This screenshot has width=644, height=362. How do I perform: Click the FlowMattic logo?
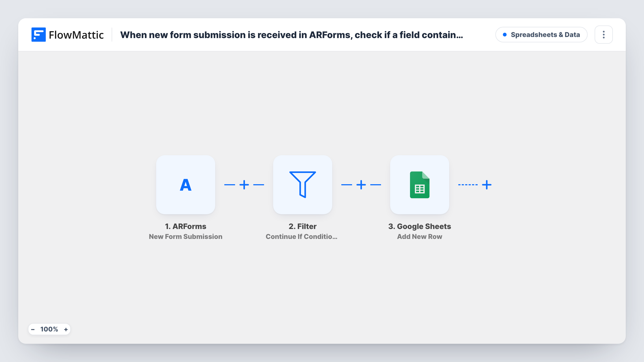coord(67,35)
